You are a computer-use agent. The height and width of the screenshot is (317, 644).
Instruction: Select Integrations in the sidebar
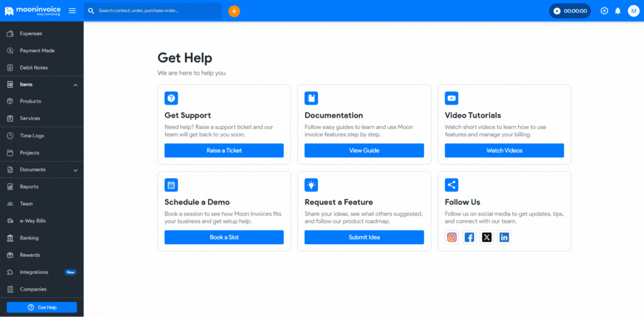34,272
